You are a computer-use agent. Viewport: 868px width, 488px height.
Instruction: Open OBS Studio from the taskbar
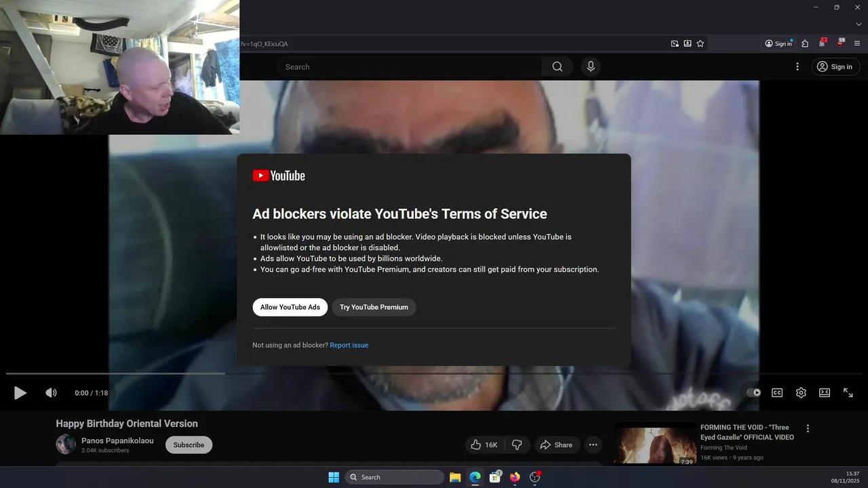534,477
